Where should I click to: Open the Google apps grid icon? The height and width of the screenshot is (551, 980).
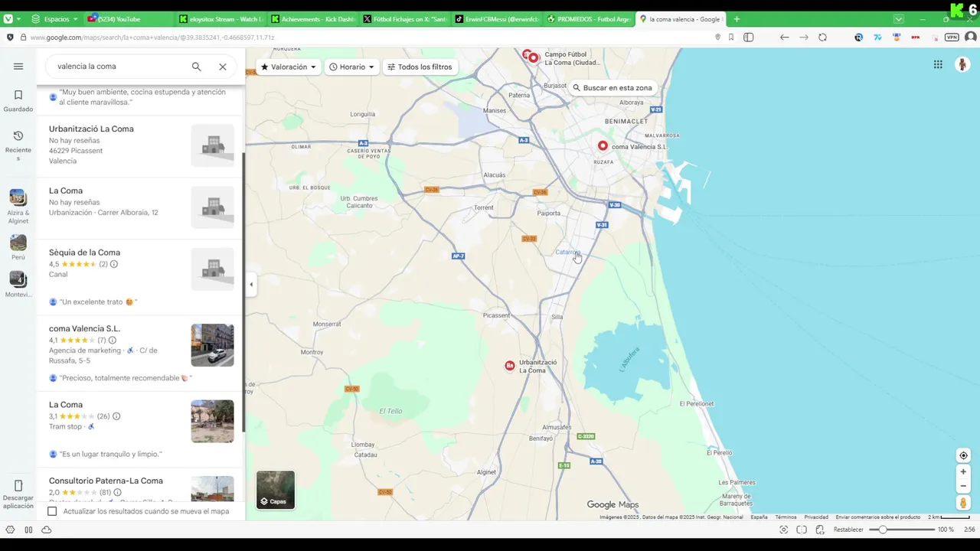[x=938, y=65]
